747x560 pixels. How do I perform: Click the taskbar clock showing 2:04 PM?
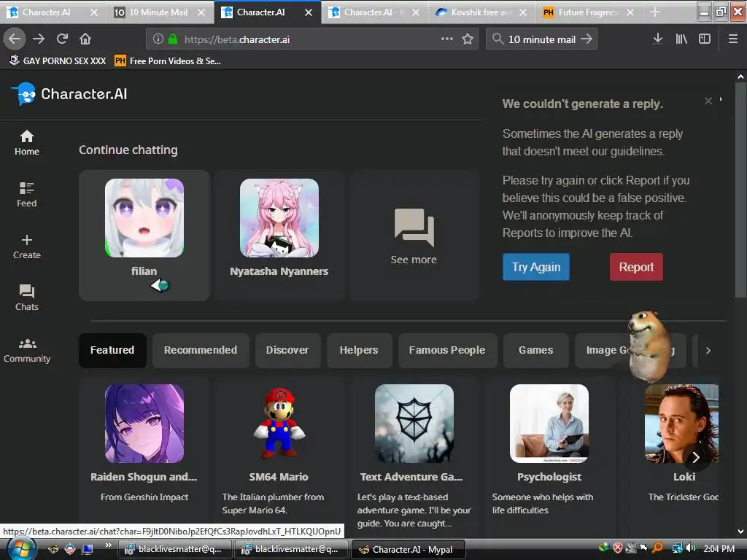(x=719, y=549)
